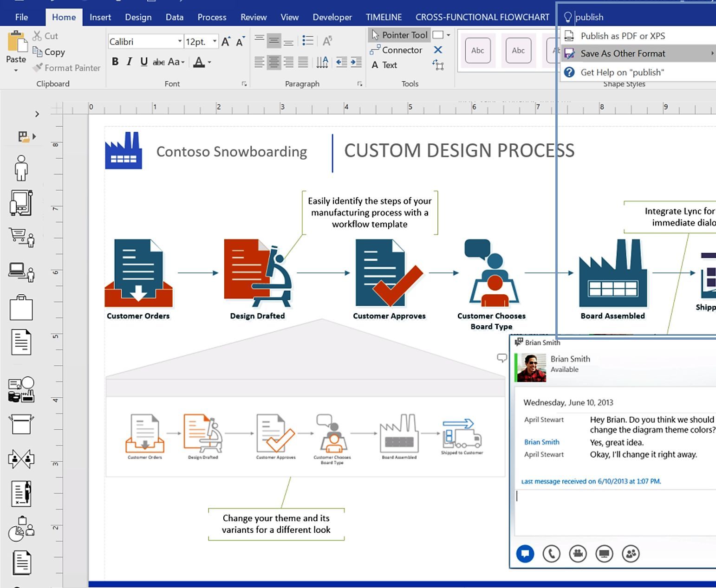The height and width of the screenshot is (588, 716).
Task: Switch to the TIMELINE ribbon tab
Action: 384,17
